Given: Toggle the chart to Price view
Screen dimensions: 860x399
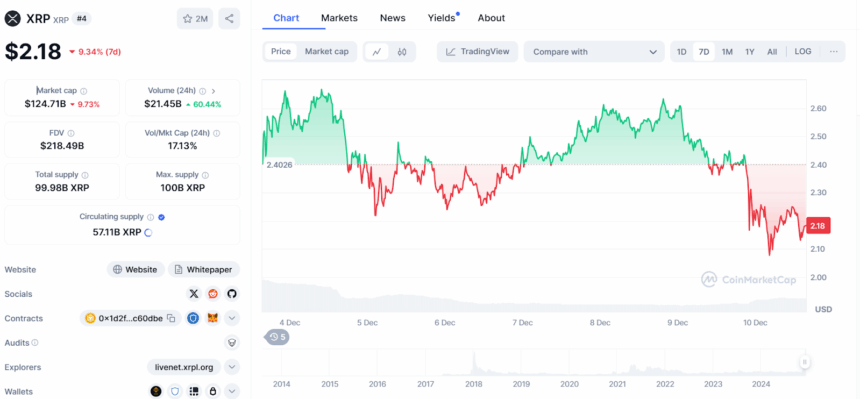Looking at the screenshot, I should [x=281, y=52].
